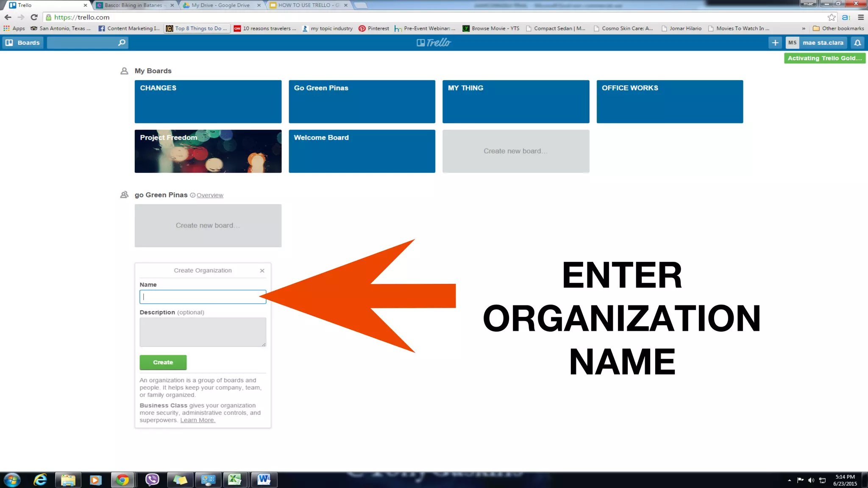Open San Antonio, Texas bookmark
The height and width of the screenshot is (488, 868).
[x=61, y=28]
